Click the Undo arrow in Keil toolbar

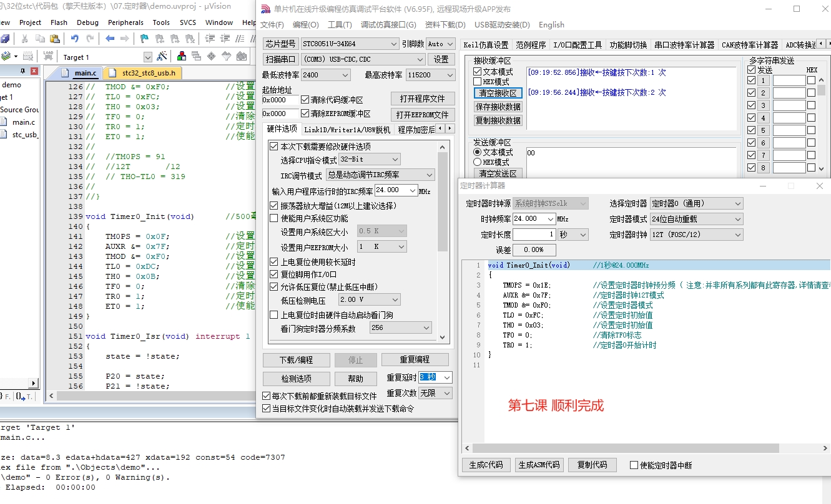pos(75,39)
